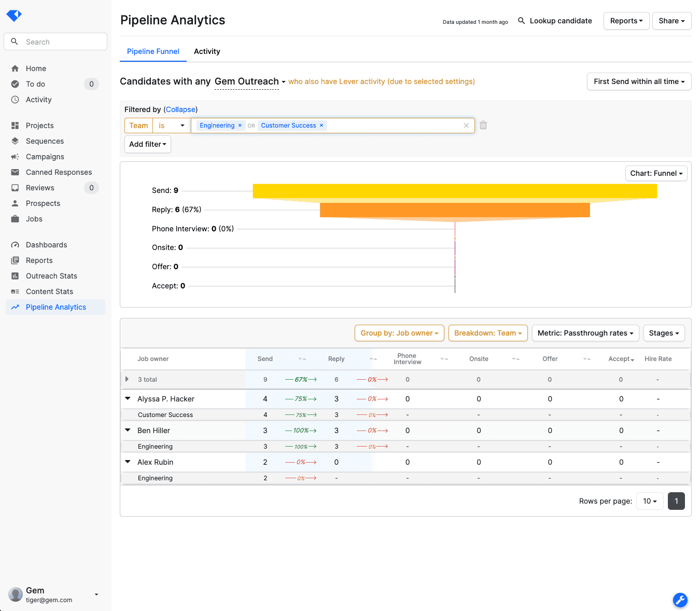The height and width of the screenshot is (611, 700).
Task: Click the Lookup candidate search icon
Action: tap(522, 21)
